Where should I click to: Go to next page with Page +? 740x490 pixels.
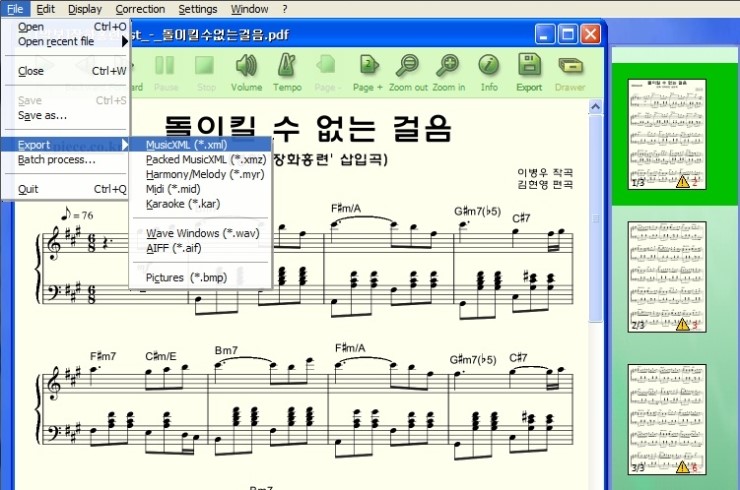click(368, 73)
